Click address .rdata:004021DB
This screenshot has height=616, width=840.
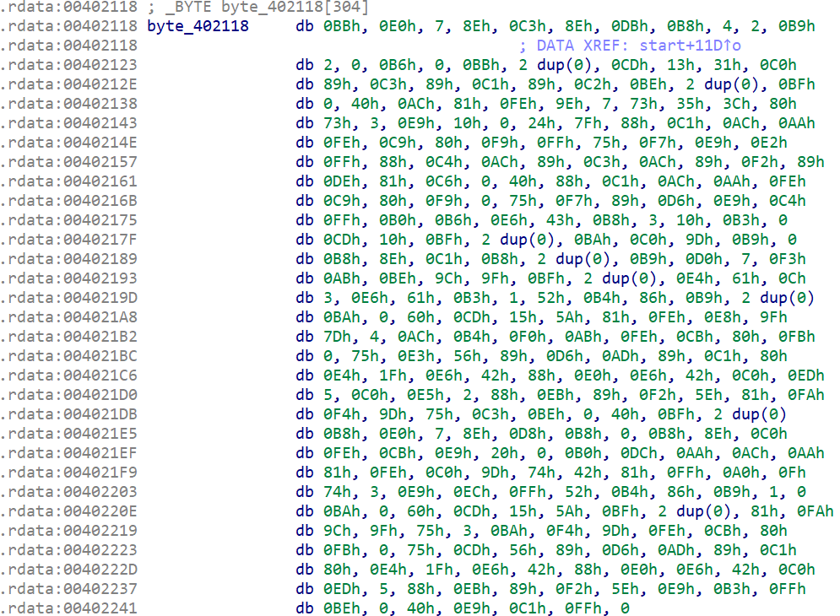(x=68, y=414)
